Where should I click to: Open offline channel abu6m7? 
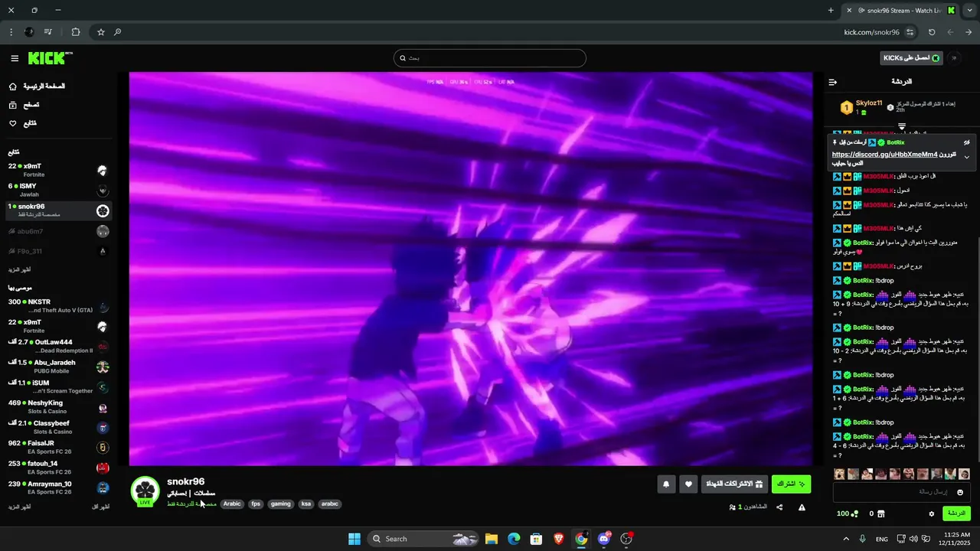pos(58,231)
